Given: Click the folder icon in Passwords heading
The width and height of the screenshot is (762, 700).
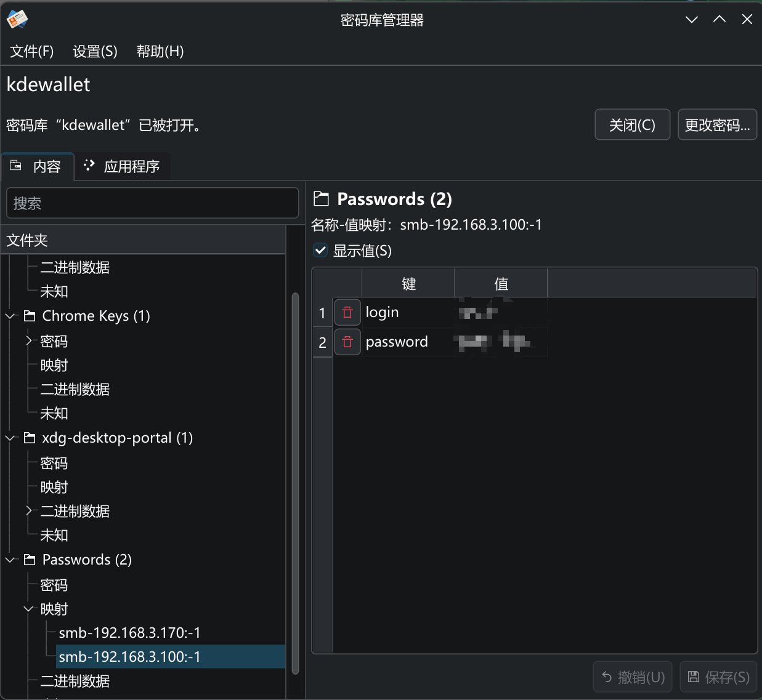Looking at the screenshot, I should click(x=321, y=199).
